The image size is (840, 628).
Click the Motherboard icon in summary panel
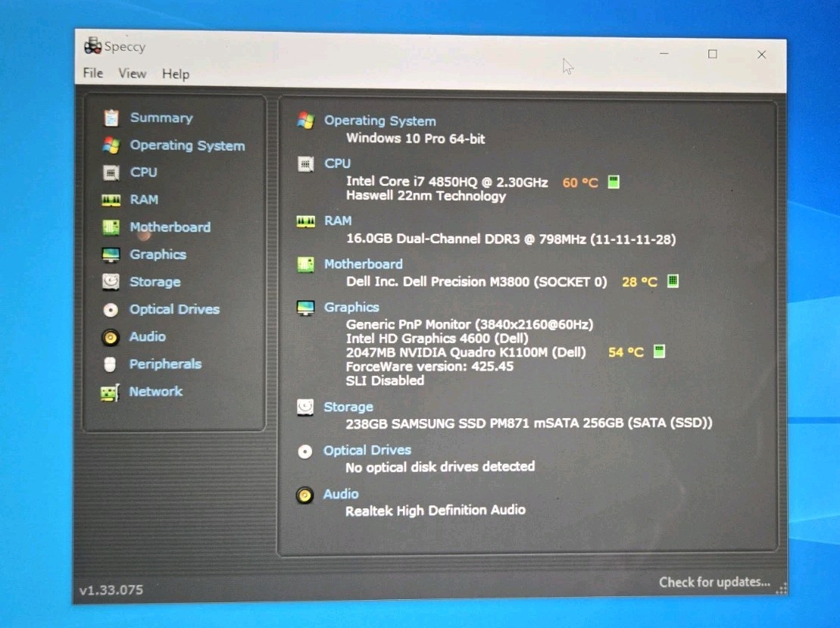pos(305,264)
